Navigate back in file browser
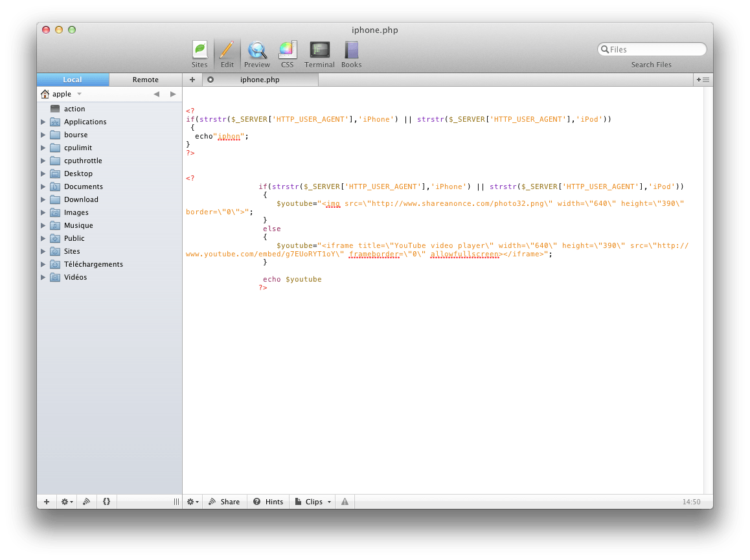The width and height of the screenshot is (750, 560). 156,95
